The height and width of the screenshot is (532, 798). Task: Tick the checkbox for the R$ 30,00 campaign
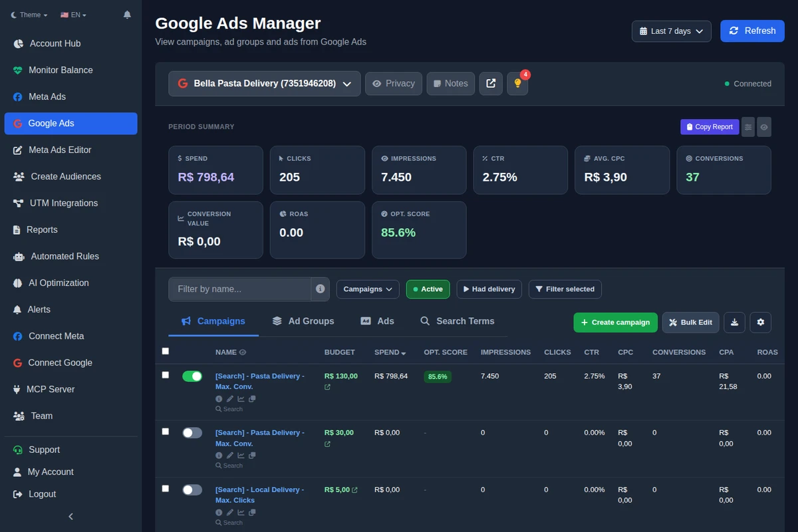click(x=166, y=432)
